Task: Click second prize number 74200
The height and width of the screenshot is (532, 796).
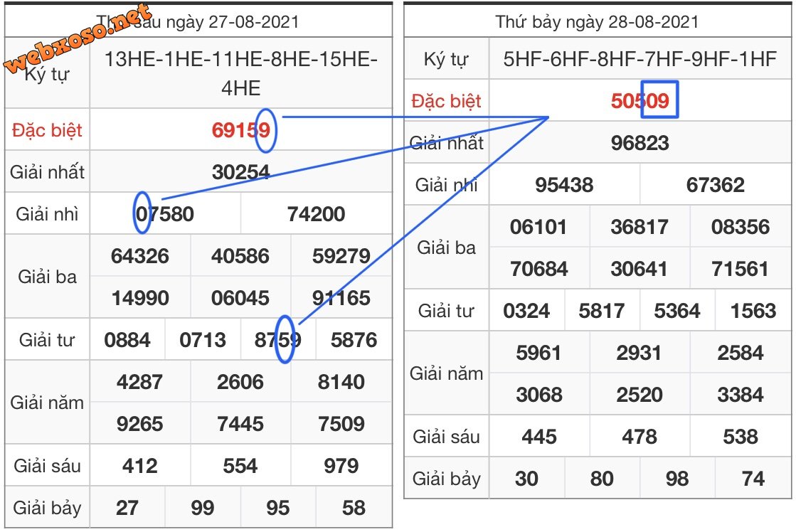Action: 316,214
